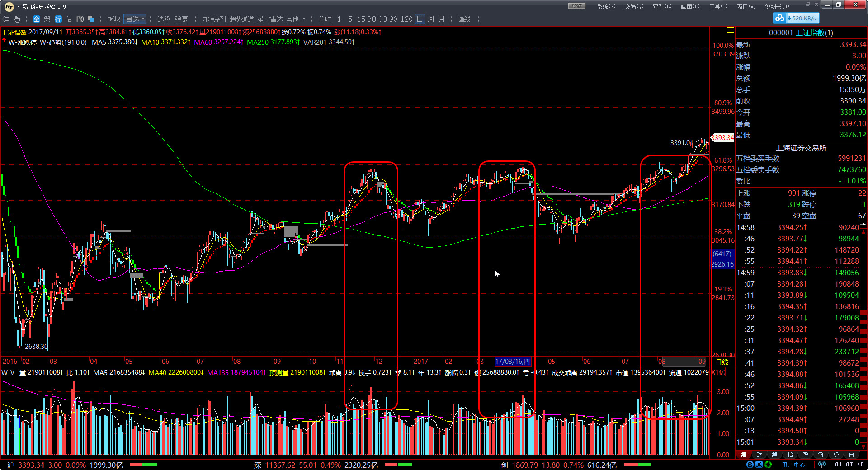Image resolution: width=868 pixels, height=470 pixels.
Task: Switch chart to 分时 intraday view
Action: click(325, 19)
